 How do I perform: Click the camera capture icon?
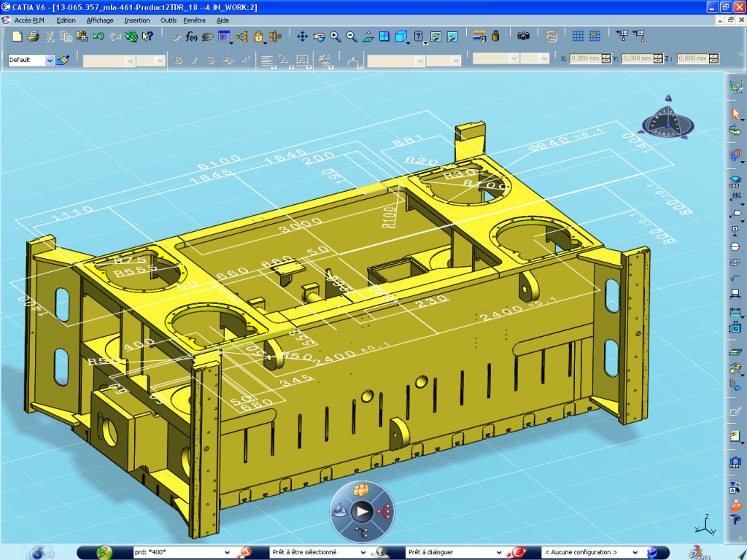(523, 36)
